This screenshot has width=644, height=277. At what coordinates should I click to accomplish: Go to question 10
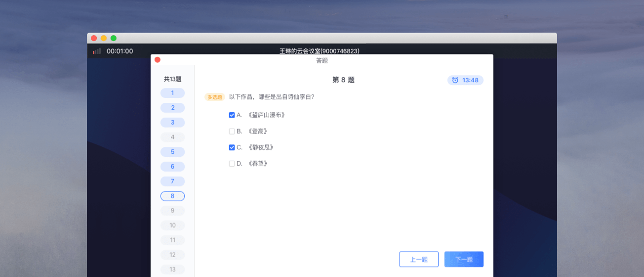click(x=172, y=226)
